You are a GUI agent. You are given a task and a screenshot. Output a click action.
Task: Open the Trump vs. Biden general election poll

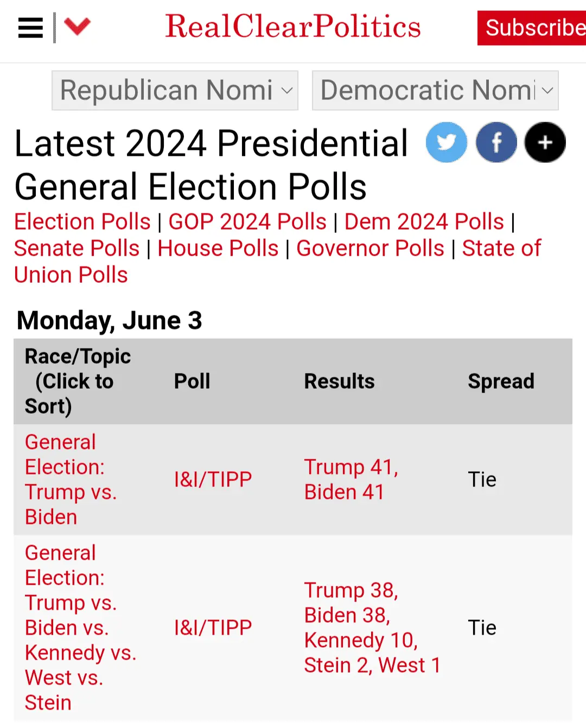[x=71, y=479]
